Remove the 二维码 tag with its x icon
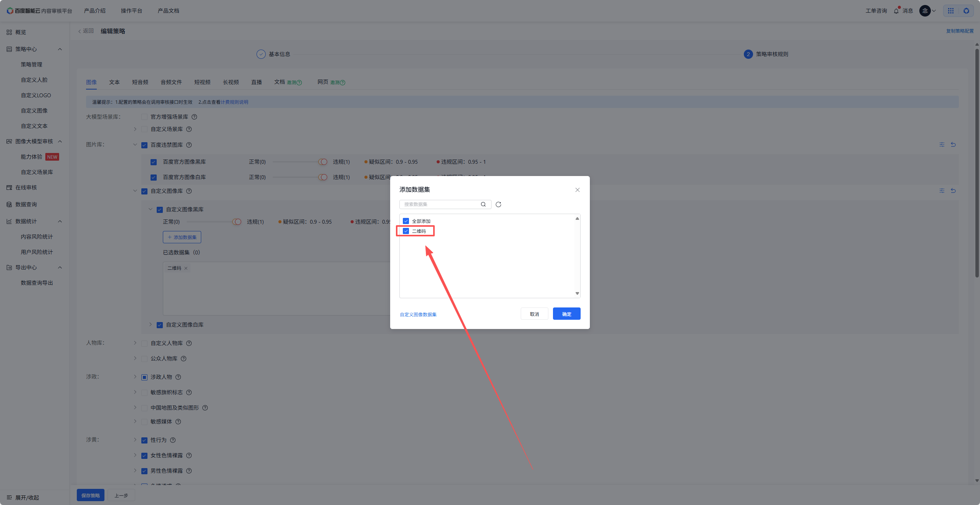980x505 pixels. [x=186, y=268]
